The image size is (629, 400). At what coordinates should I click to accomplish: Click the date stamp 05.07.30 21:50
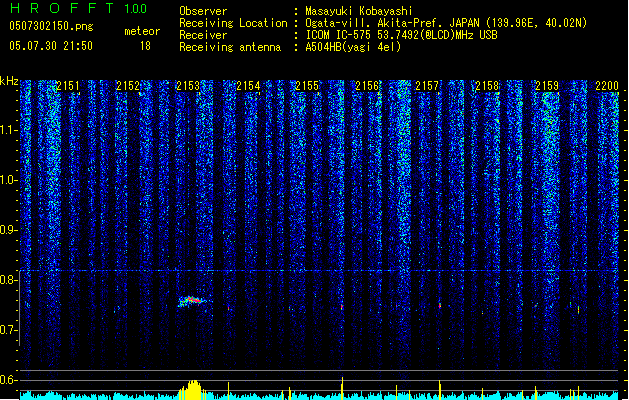pyautogui.click(x=51, y=46)
